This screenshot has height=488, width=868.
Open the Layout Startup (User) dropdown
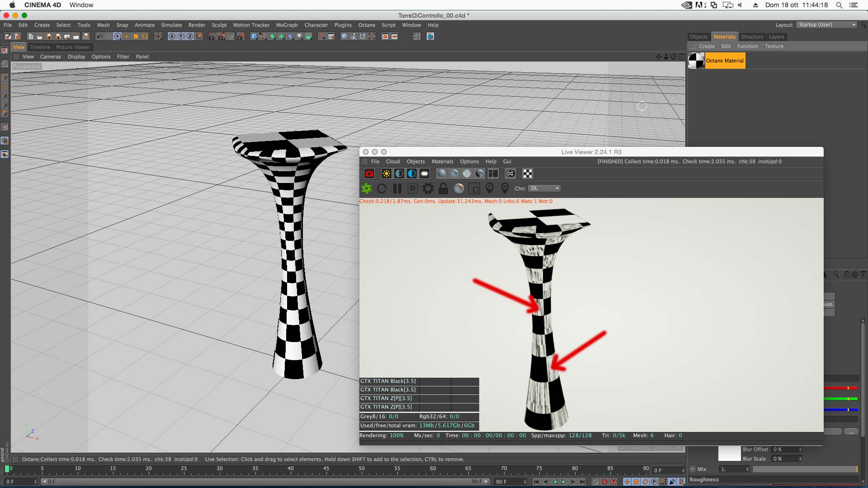click(826, 25)
